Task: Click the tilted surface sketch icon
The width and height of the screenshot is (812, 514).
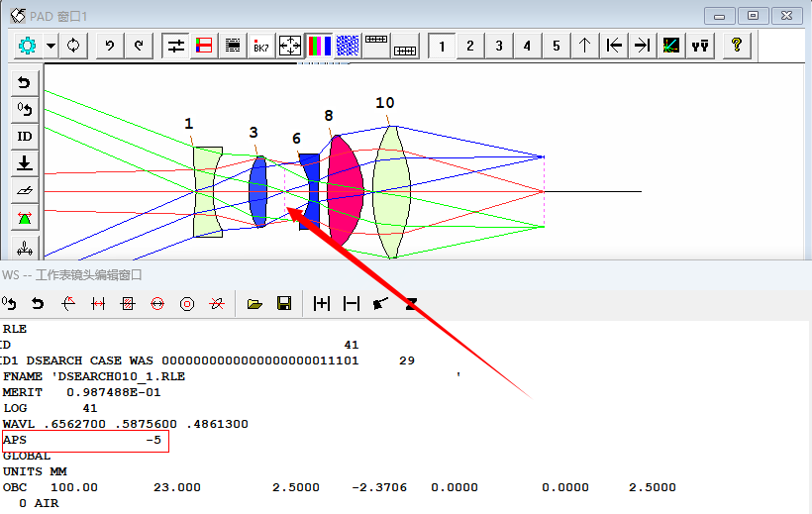Action: (25, 191)
